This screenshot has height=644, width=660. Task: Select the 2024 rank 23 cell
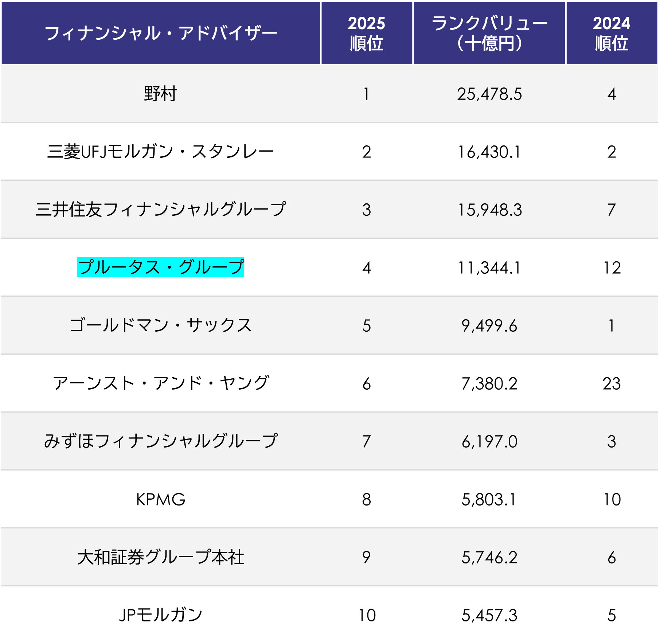tap(611, 383)
